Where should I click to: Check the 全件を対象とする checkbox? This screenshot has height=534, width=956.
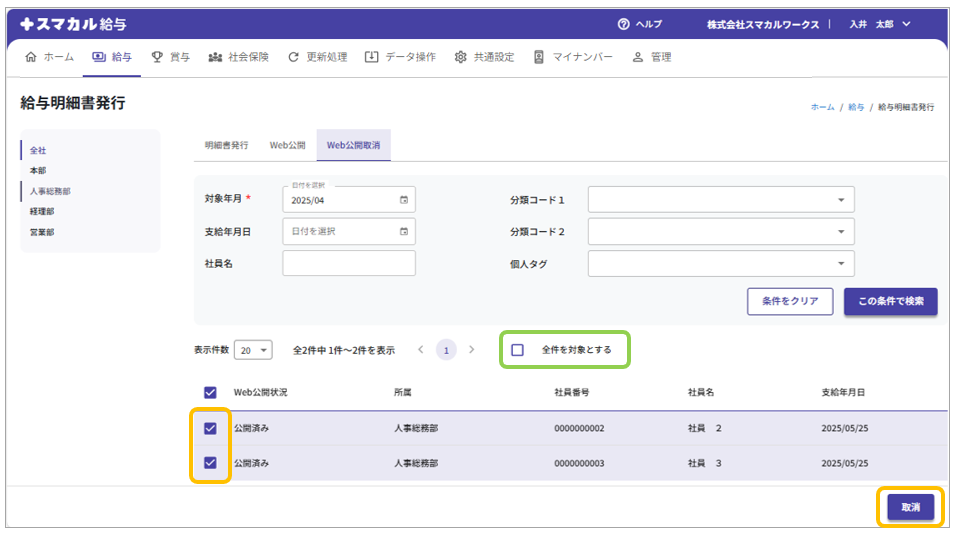pos(517,350)
